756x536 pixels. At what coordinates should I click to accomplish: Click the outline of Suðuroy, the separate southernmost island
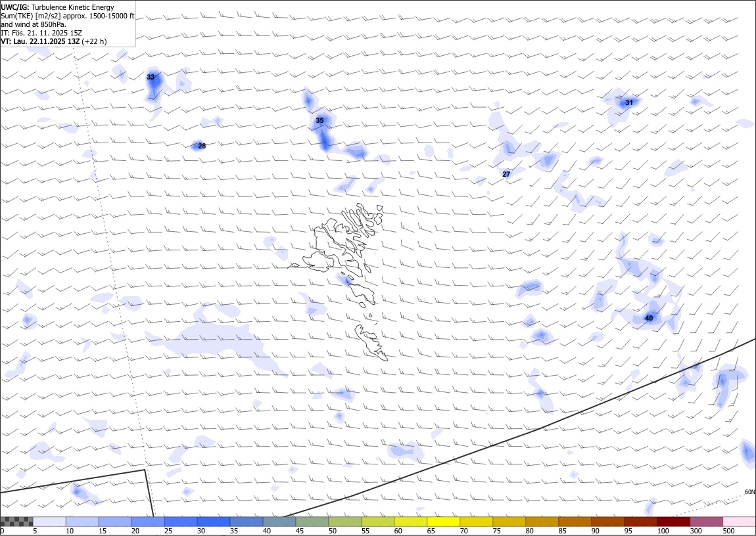[x=371, y=342]
